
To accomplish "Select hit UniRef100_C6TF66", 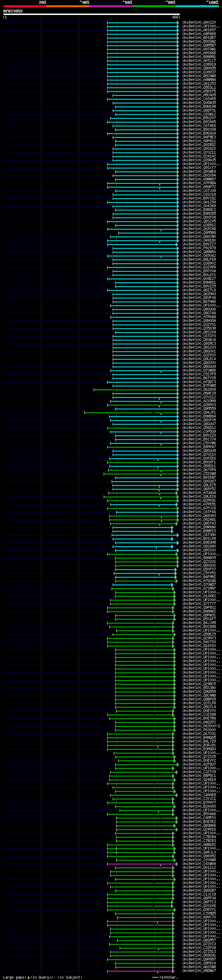I will click(199, 512).
